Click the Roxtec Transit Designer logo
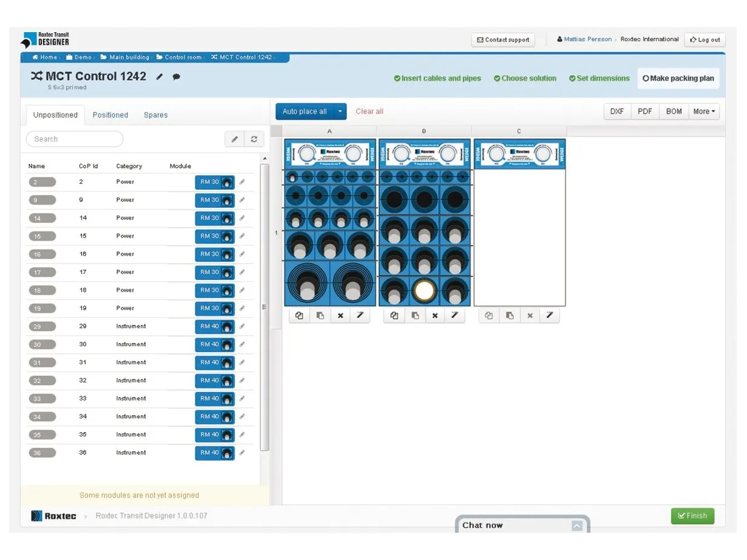Viewport: 747px width, 560px height. click(45, 40)
